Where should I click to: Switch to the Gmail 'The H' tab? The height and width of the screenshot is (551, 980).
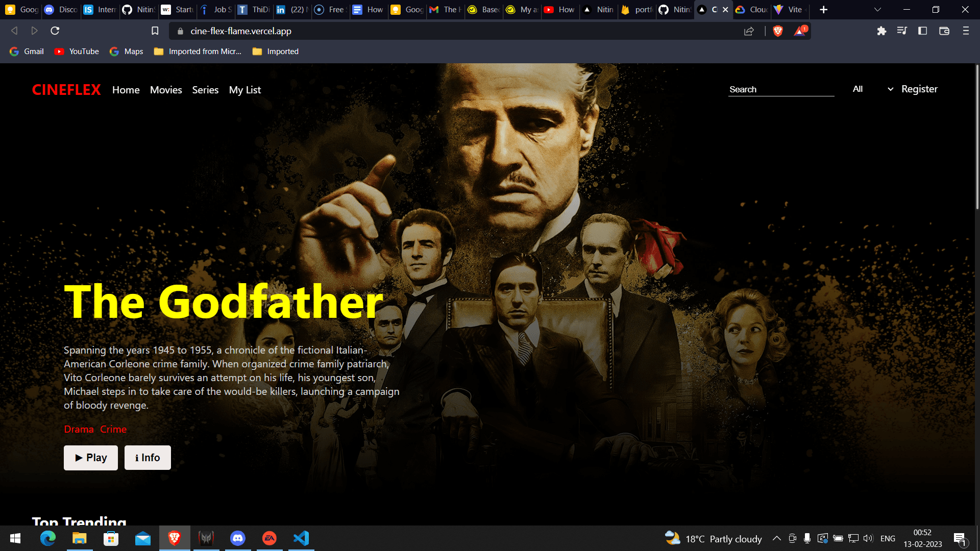point(446,10)
